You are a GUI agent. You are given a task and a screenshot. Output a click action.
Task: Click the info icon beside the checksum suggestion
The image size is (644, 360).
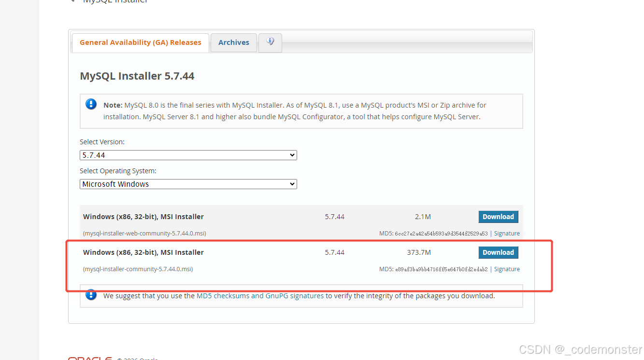[x=91, y=294]
